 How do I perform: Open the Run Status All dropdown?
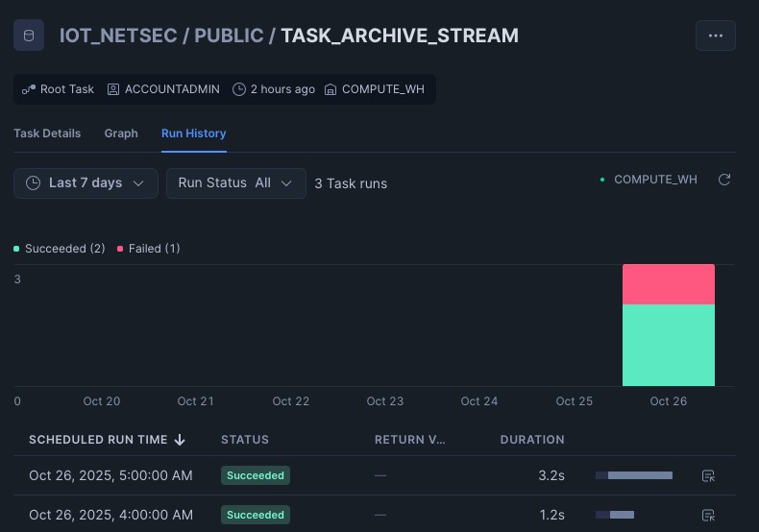tap(236, 183)
